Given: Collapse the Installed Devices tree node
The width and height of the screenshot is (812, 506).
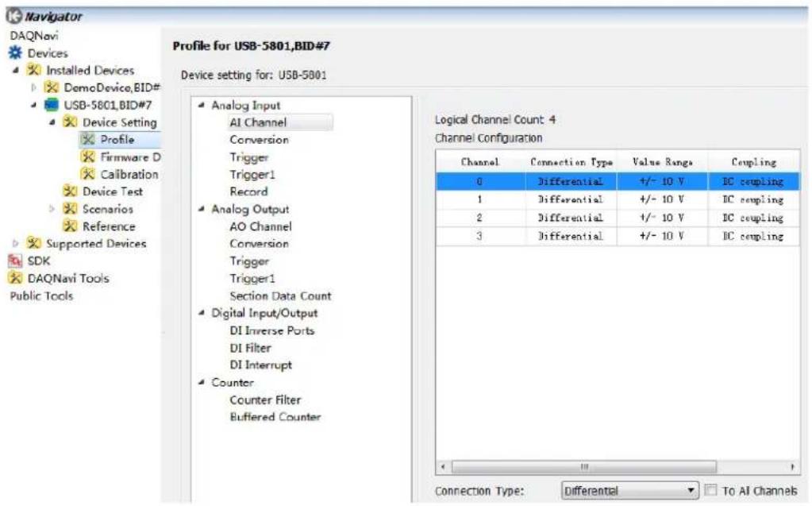Looking at the screenshot, I should pos(16,70).
